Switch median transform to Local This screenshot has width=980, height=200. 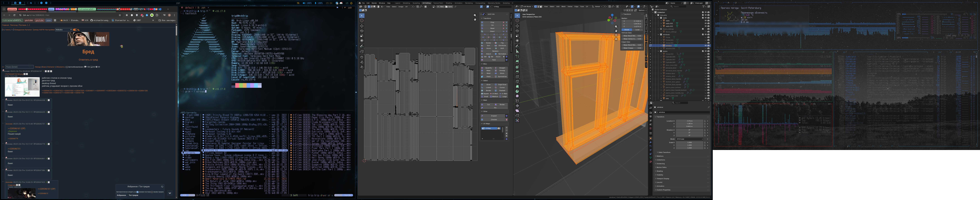click(x=637, y=30)
